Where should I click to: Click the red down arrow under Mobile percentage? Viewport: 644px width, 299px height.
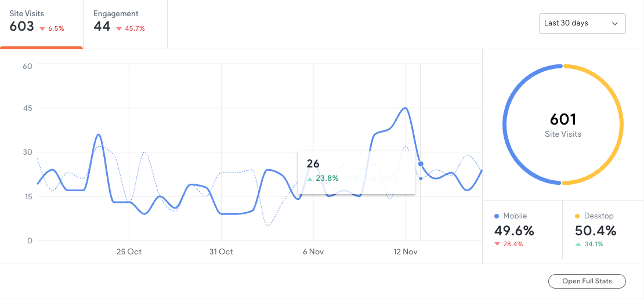497,244
